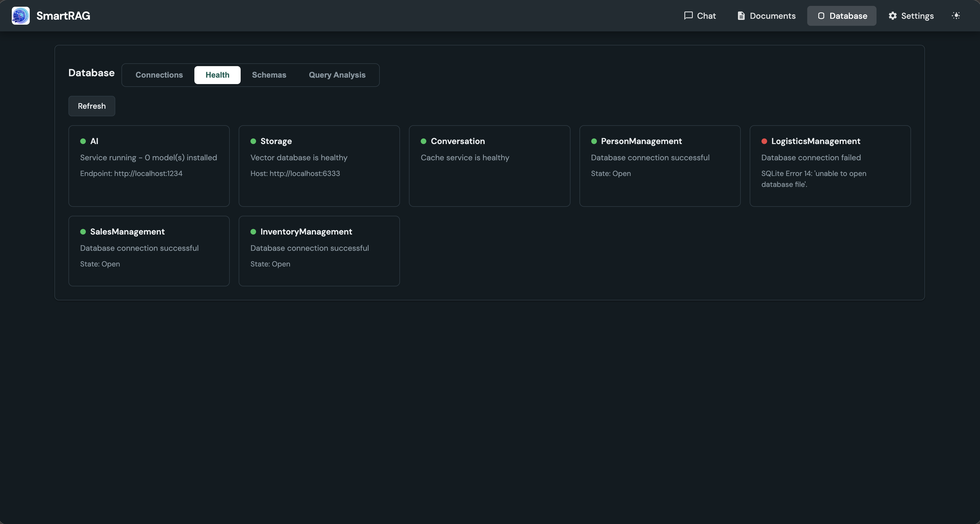Click 'Host: http://localhost:6333' text

coord(295,174)
